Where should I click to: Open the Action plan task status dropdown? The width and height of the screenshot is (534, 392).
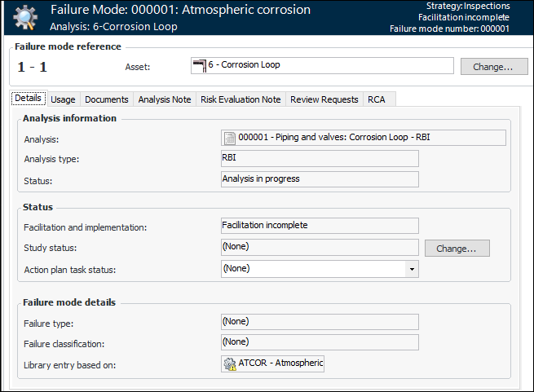tap(412, 268)
